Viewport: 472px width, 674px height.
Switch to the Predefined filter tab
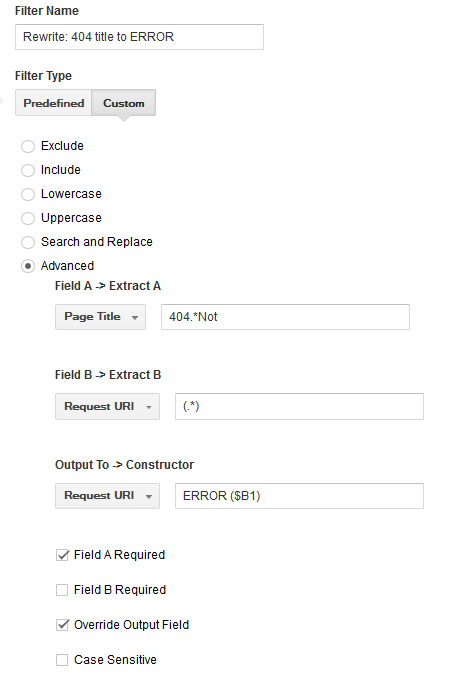(x=53, y=103)
